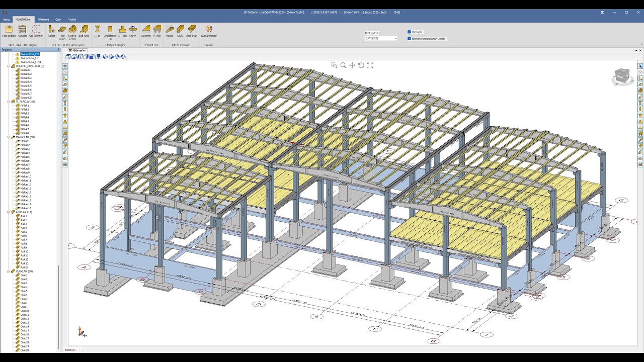Image resolution: width=644 pixels, height=362 pixels.
Task: Select the Makas roof tool
Action: click(x=170, y=32)
